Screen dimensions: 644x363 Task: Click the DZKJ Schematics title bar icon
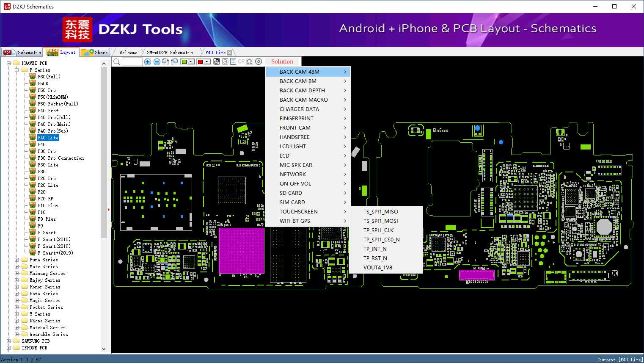7,6
